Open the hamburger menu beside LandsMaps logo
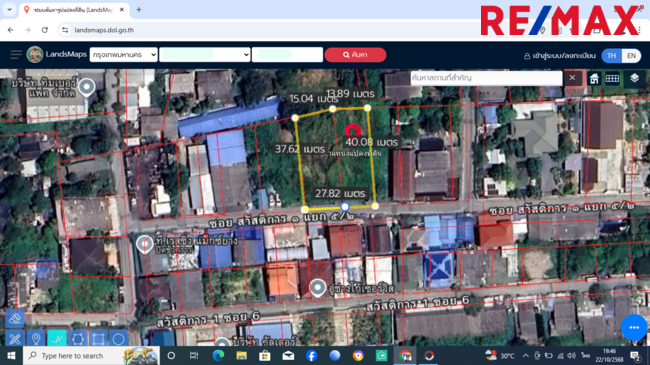Screen dimensions: 650x365 point(16,55)
